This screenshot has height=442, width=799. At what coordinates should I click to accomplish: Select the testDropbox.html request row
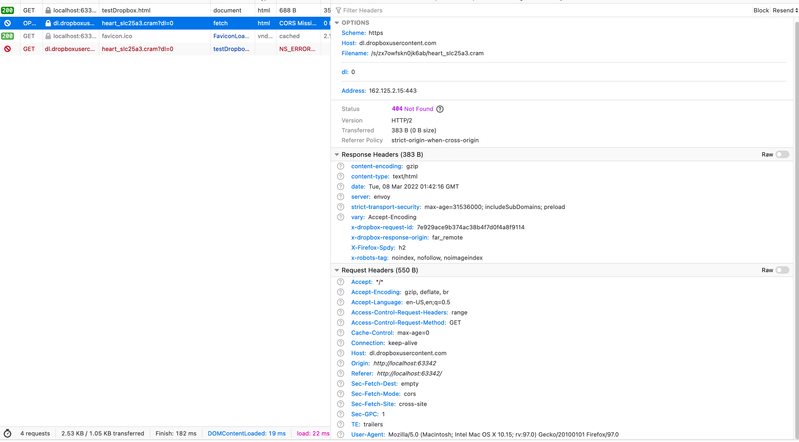[x=165, y=10]
